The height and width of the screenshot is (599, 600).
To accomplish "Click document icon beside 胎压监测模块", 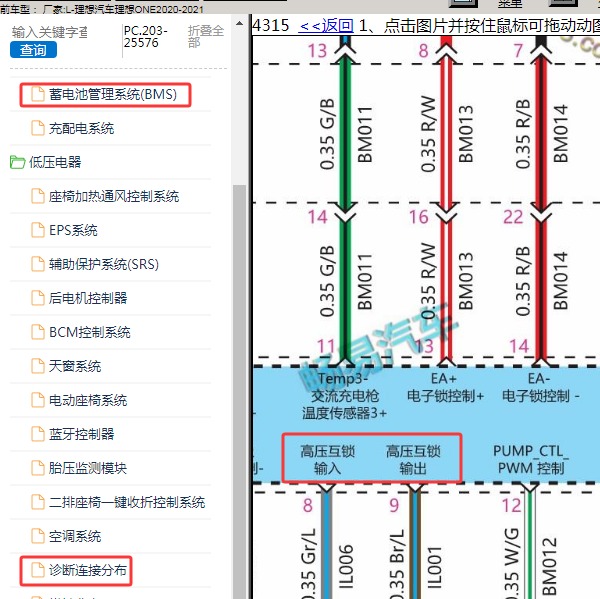I will click(x=38, y=468).
